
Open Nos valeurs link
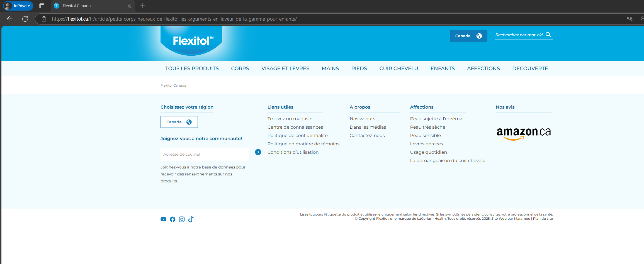click(362, 119)
